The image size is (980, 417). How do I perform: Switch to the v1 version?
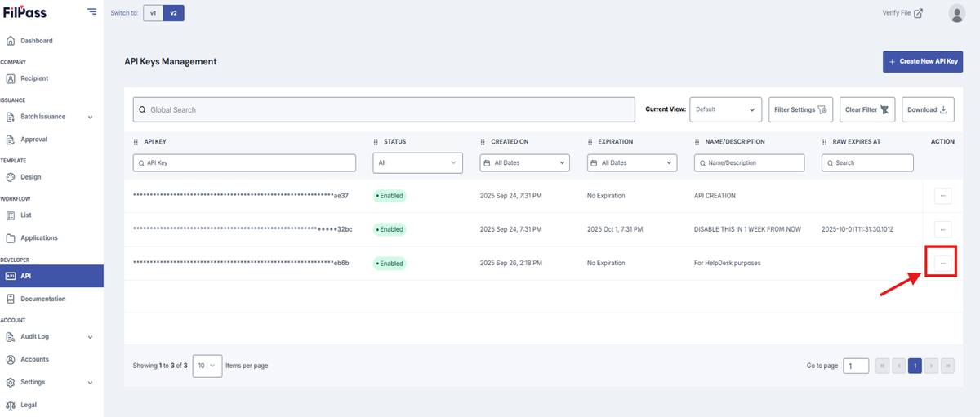(153, 13)
